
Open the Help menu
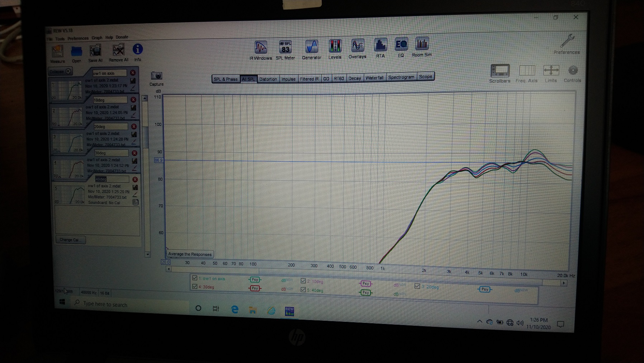109,37
